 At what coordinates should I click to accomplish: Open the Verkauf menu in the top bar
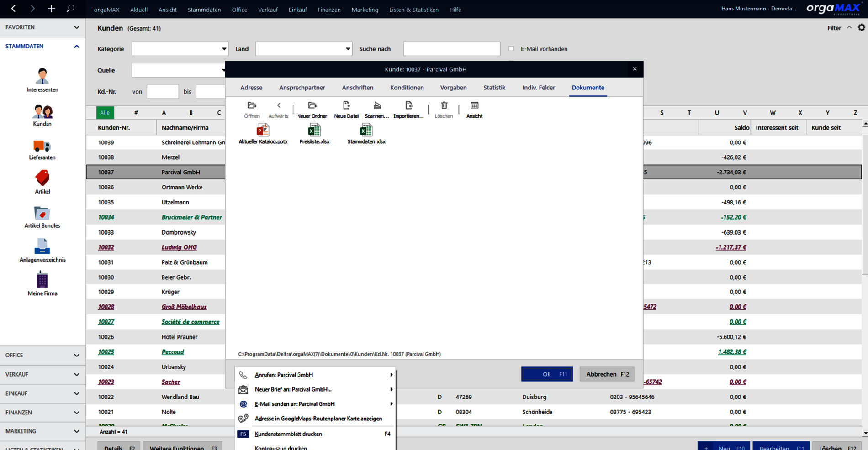click(268, 10)
